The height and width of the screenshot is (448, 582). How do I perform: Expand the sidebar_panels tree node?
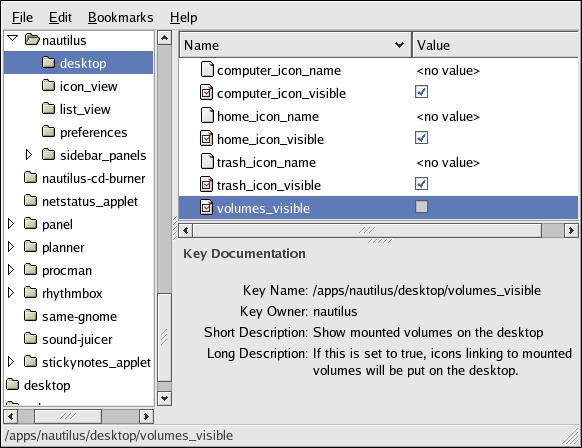click(x=29, y=155)
